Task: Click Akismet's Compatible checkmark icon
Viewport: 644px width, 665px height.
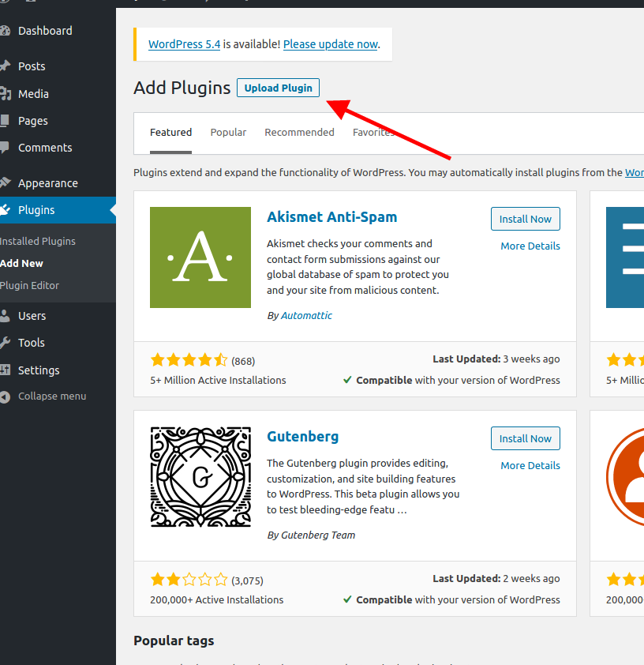Action: 347,380
